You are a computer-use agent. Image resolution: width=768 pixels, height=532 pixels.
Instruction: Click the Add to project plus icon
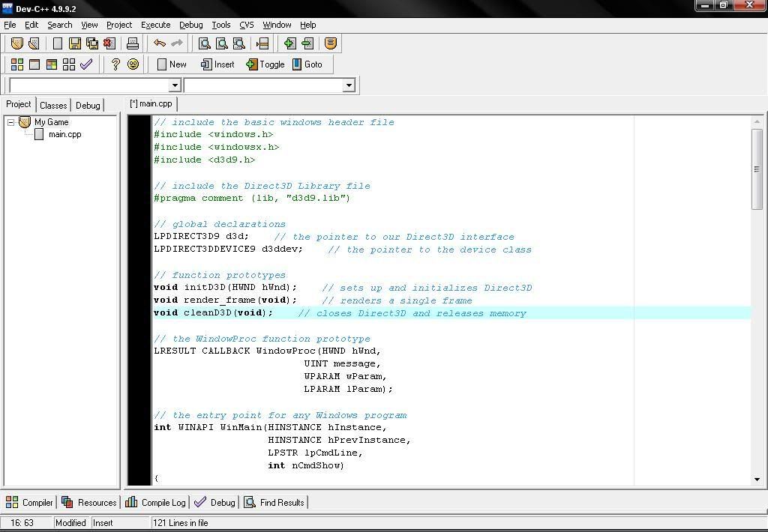(x=289, y=43)
